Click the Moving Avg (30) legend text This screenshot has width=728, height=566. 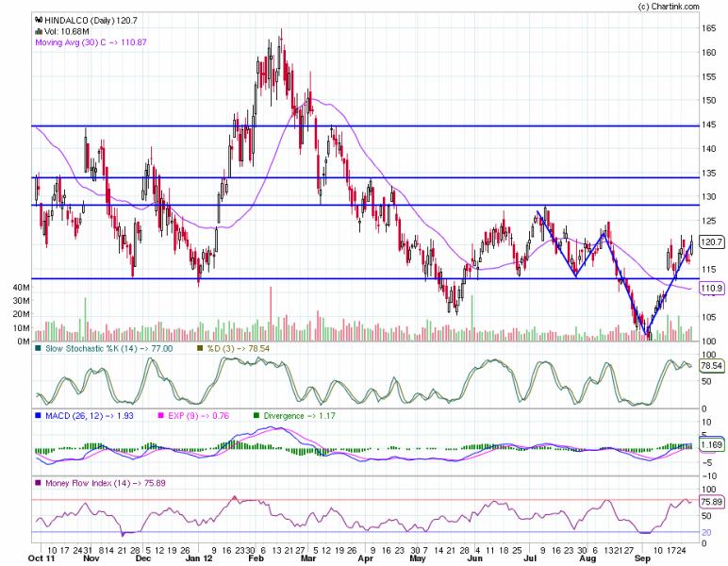[91, 42]
